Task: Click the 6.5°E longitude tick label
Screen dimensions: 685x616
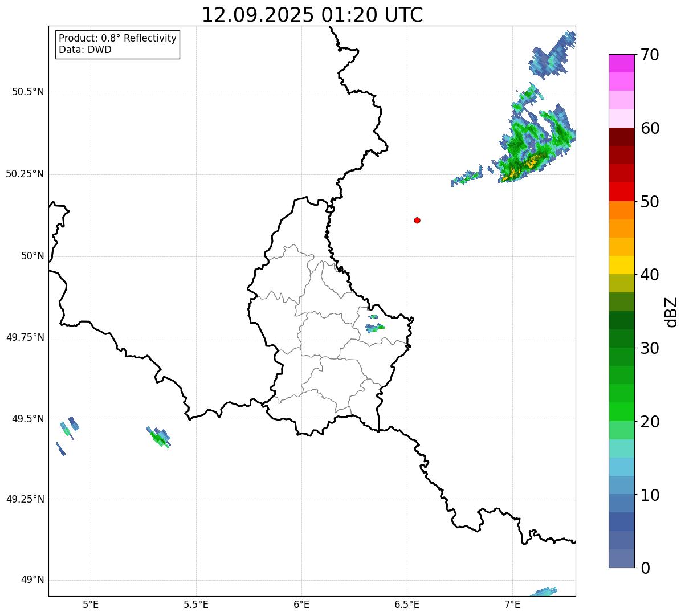Action: 407,604
